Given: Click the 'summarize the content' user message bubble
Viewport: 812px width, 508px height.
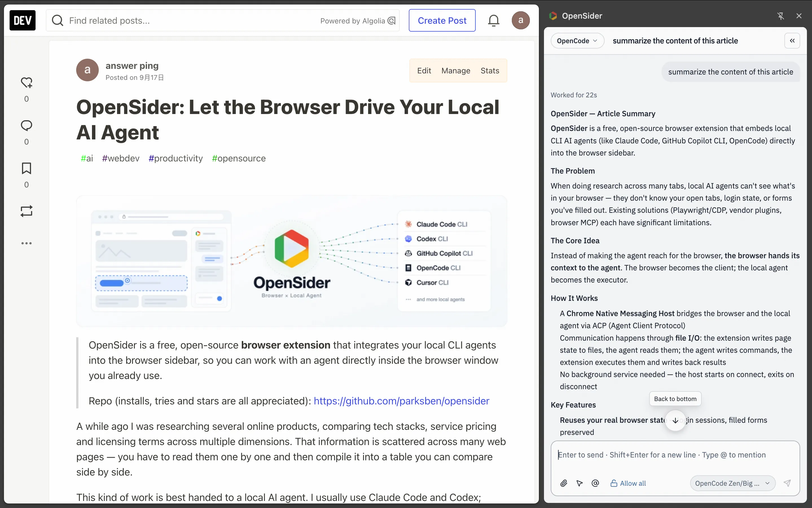Looking at the screenshot, I should [x=731, y=72].
